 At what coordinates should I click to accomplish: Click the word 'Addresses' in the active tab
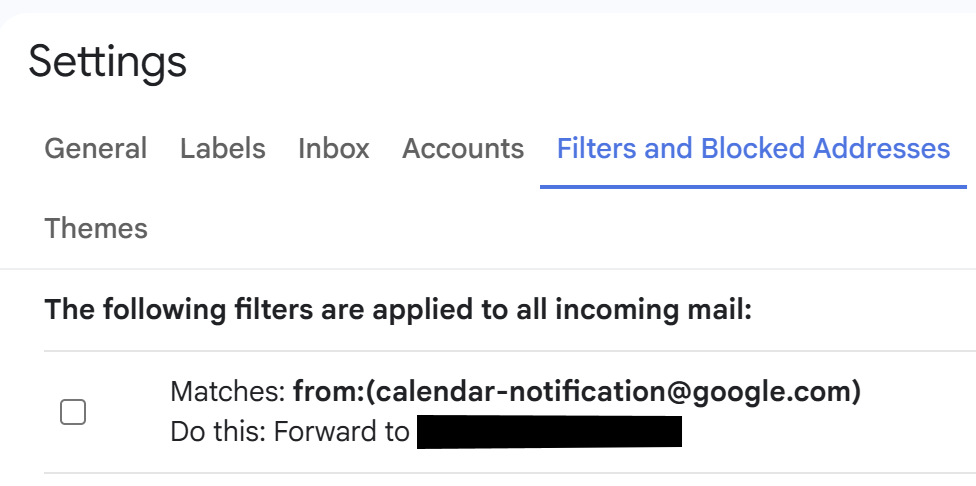pos(882,149)
